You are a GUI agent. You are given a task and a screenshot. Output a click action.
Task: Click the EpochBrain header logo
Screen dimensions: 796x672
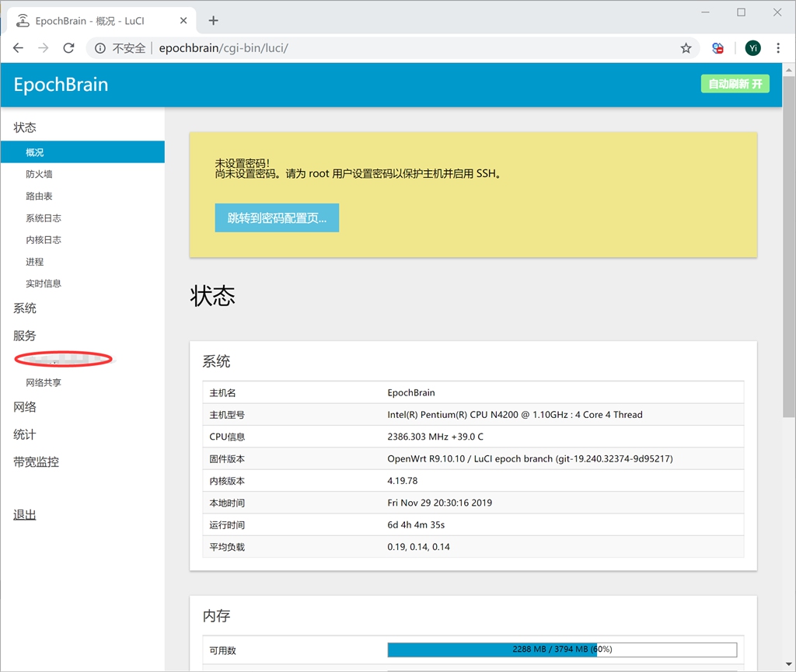click(61, 85)
